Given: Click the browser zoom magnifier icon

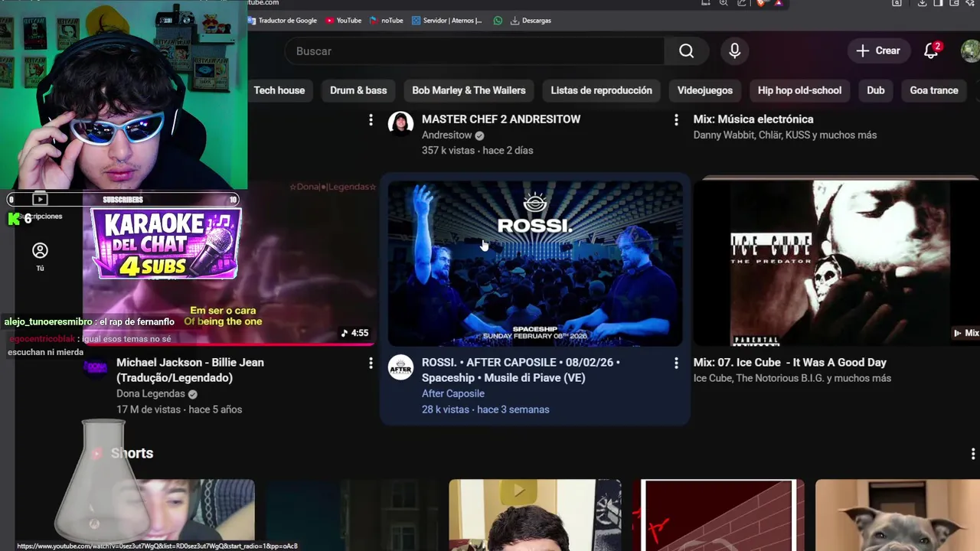Looking at the screenshot, I should click(x=724, y=3).
